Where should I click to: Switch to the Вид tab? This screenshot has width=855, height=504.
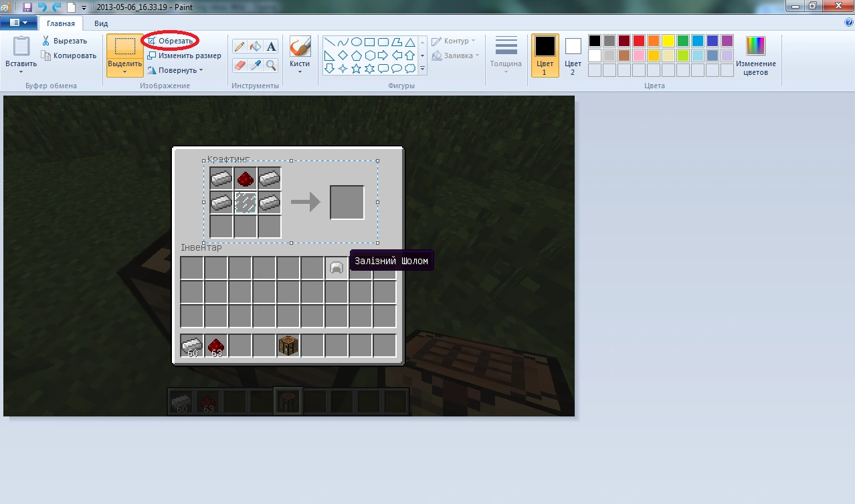(101, 23)
